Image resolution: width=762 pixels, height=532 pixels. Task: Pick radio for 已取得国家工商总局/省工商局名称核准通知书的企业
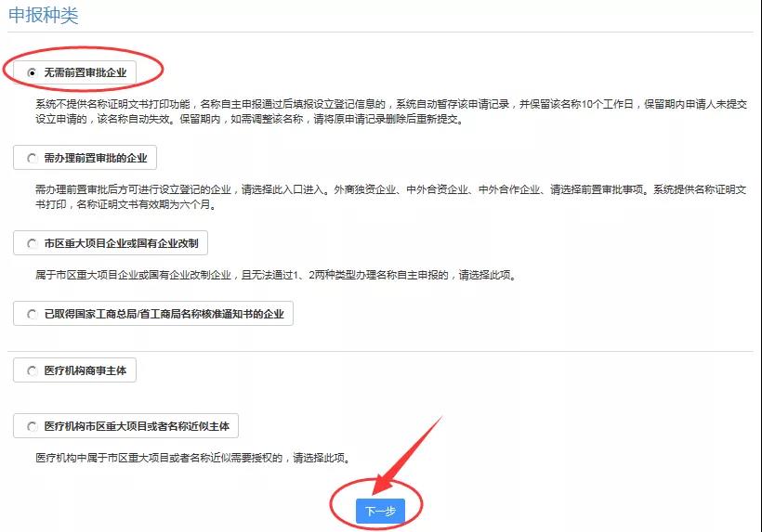[x=33, y=315]
